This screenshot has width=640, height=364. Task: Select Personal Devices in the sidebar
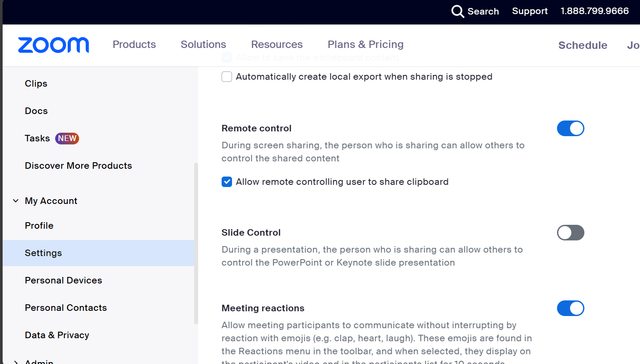point(63,280)
